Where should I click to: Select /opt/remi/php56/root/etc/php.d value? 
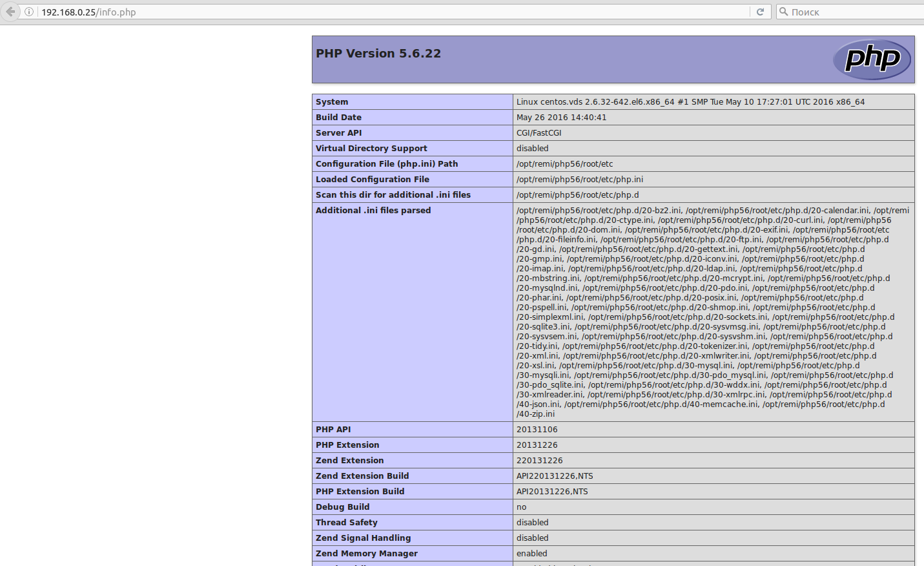point(578,195)
